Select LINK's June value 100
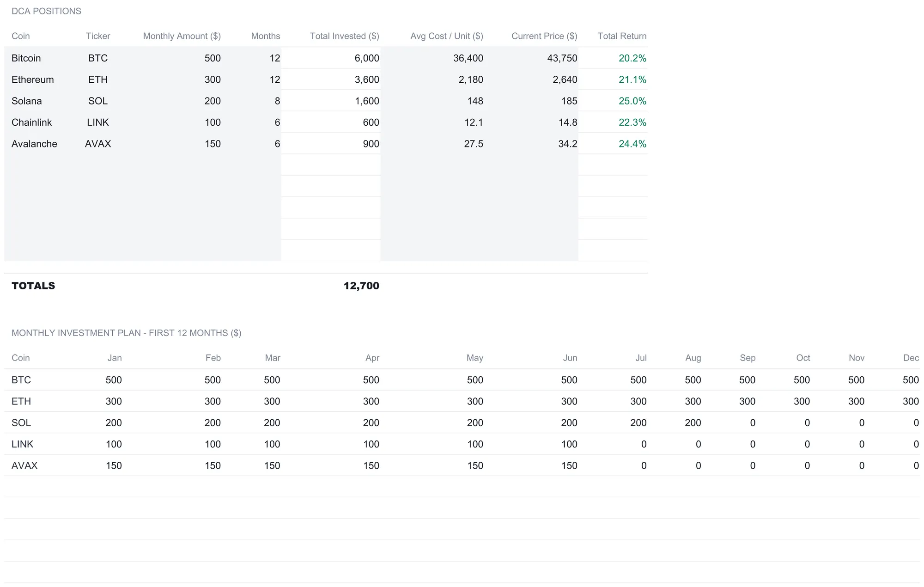924x587 pixels. 569,444
